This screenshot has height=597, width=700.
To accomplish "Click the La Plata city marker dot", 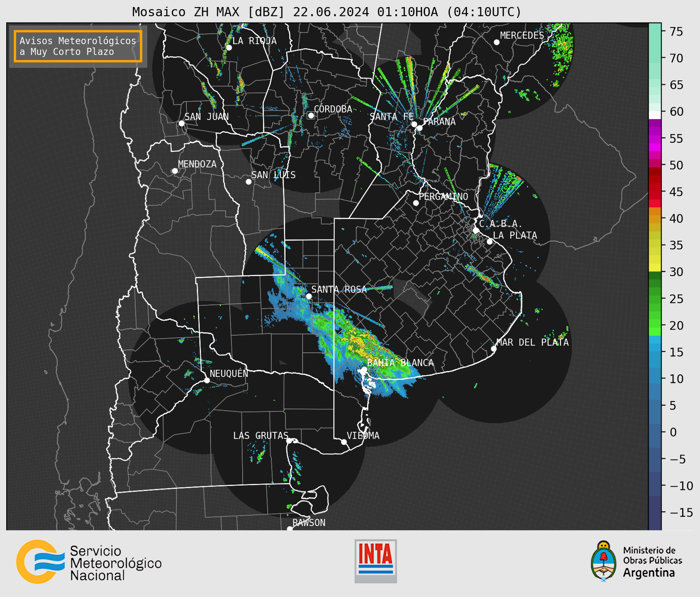I will coord(490,242).
